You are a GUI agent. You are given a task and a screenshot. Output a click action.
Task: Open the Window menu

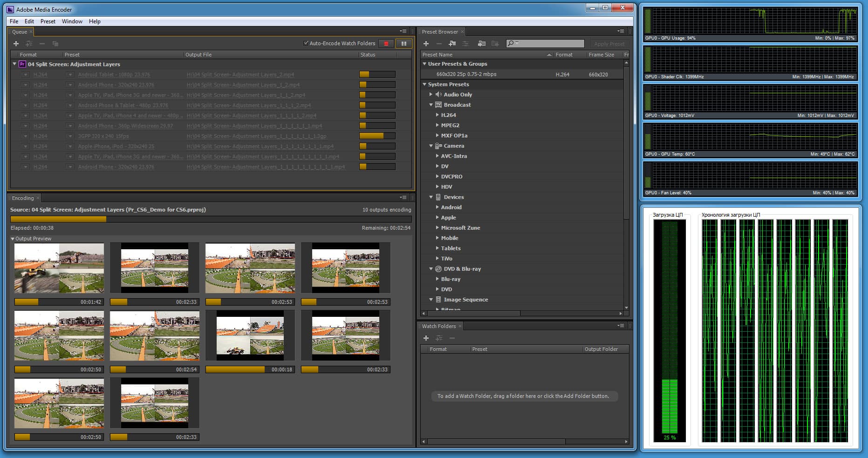tap(72, 21)
